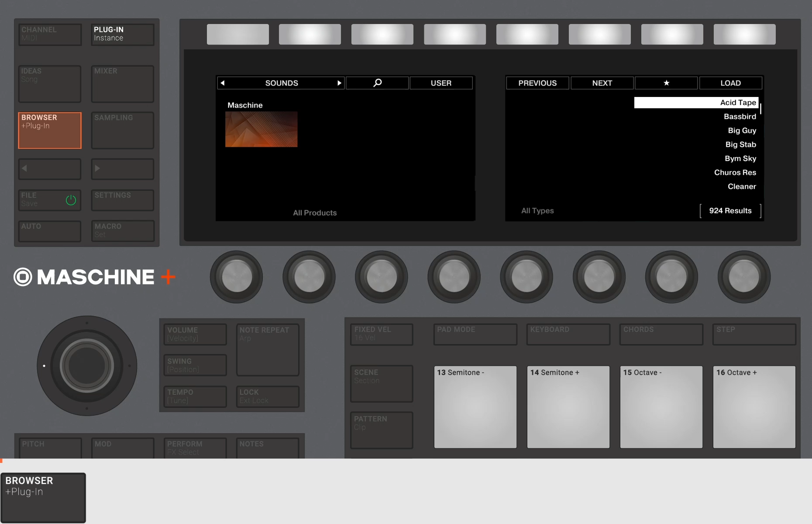Click the VOLUME Velocity button
This screenshot has height=524, width=812.
[195, 334]
